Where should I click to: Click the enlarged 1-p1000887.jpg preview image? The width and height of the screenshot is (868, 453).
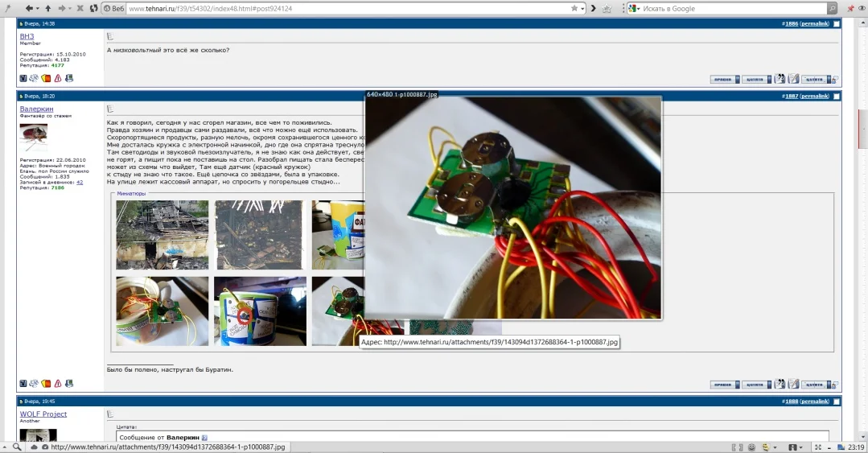pos(513,208)
